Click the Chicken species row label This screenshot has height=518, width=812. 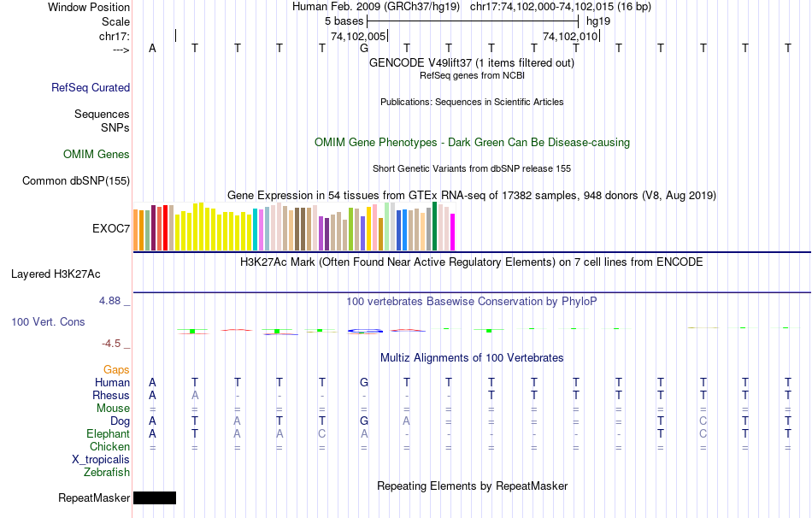click(109, 446)
